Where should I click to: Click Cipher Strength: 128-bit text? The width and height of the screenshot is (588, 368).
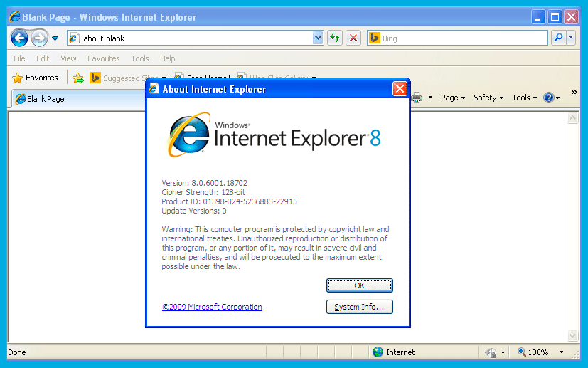pyautogui.click(x=203, y=192)
